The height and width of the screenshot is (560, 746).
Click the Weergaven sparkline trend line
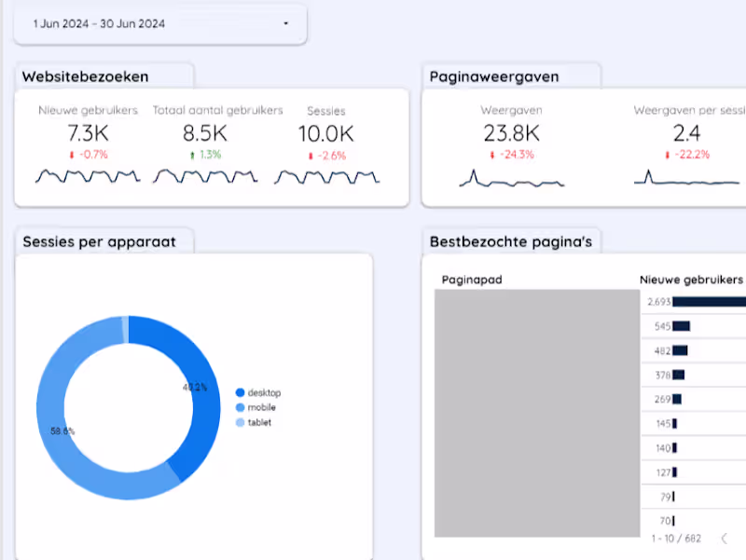[x=513, y=177]
